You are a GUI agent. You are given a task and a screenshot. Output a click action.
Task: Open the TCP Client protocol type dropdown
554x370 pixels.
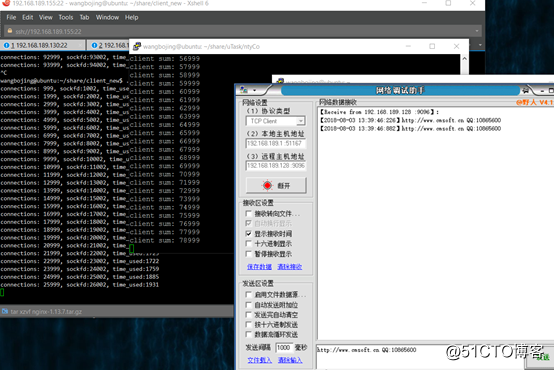pyautogui.click(x=301, y=121)
